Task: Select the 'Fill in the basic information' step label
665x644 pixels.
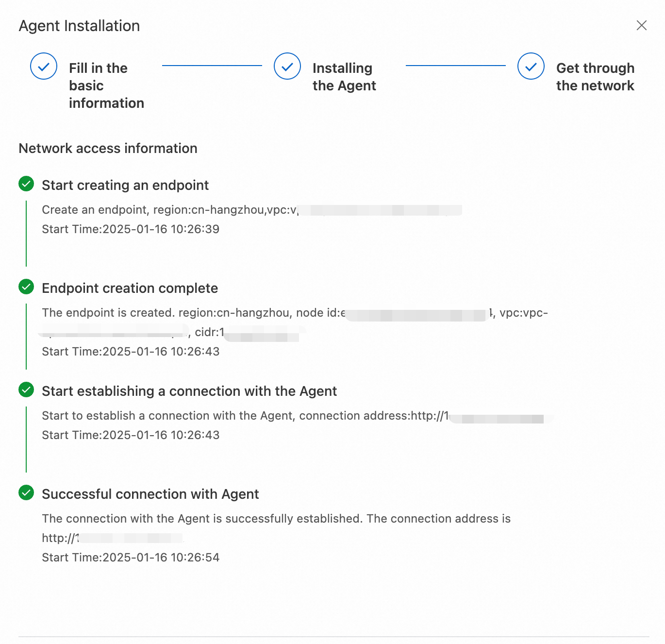Action: click(x=106, y=85)
